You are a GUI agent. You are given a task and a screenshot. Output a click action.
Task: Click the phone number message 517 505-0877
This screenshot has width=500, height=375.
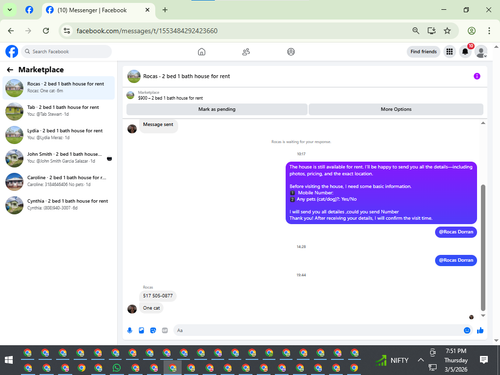click(x=158, y=296)
